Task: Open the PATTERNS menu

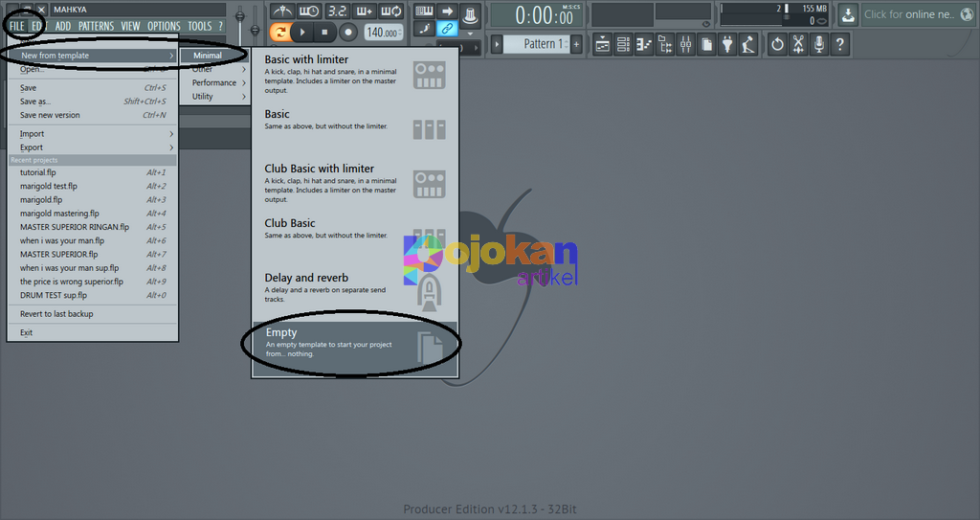Action: tap(97, 26)
